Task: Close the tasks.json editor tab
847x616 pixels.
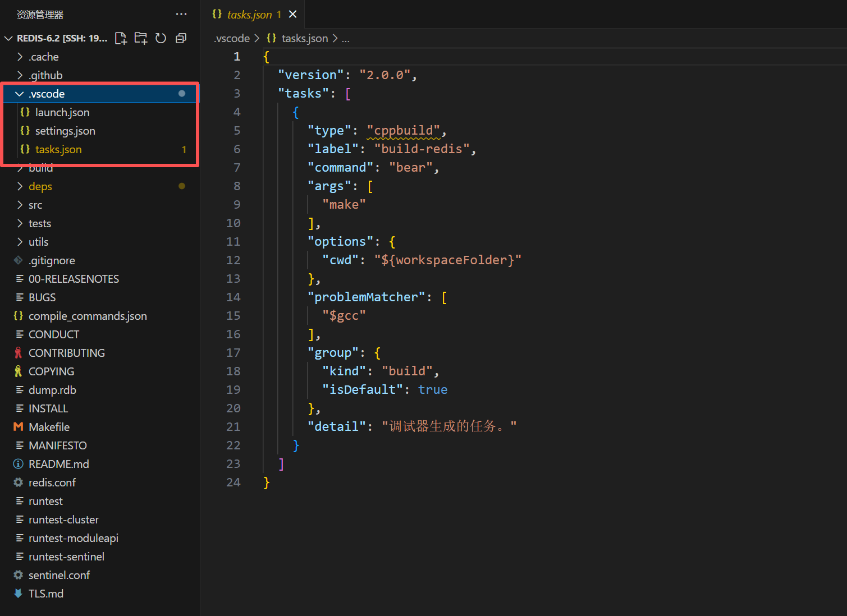Action: (292, 14)
